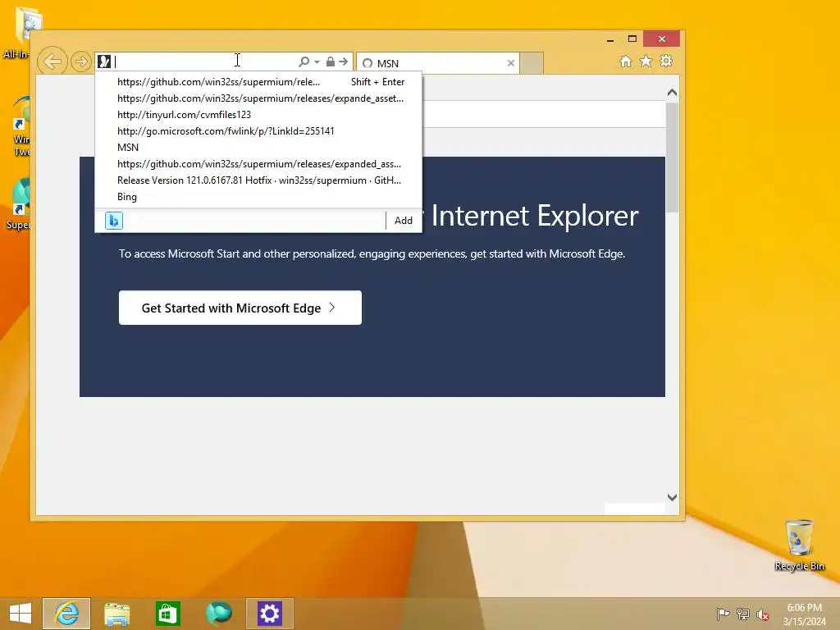Switch to the MSN tab
Image resolution: width=840 pixels, height=630 pixels.
point(438,63)
